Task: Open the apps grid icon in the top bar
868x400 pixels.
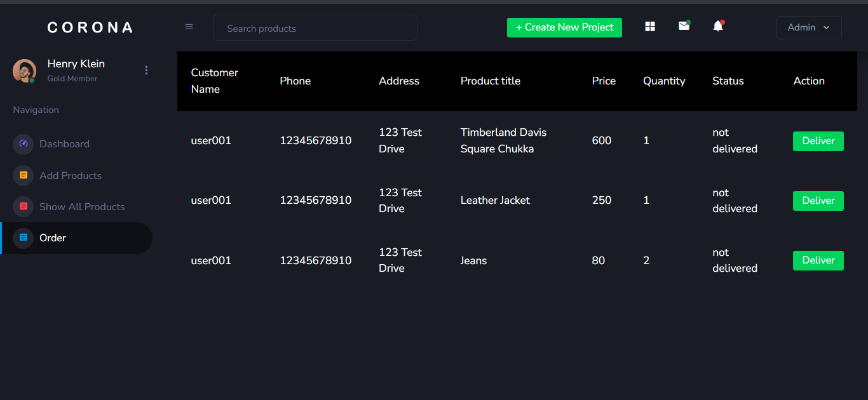Action: 649,26
